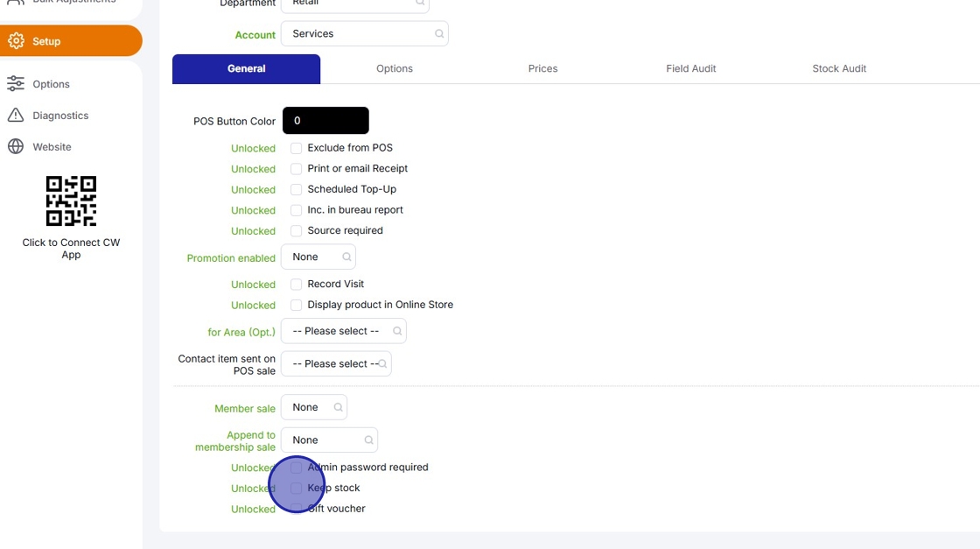Open the Promotion enabled None dropdown
This screenshot has width=980, height=549.
point(318,257)
